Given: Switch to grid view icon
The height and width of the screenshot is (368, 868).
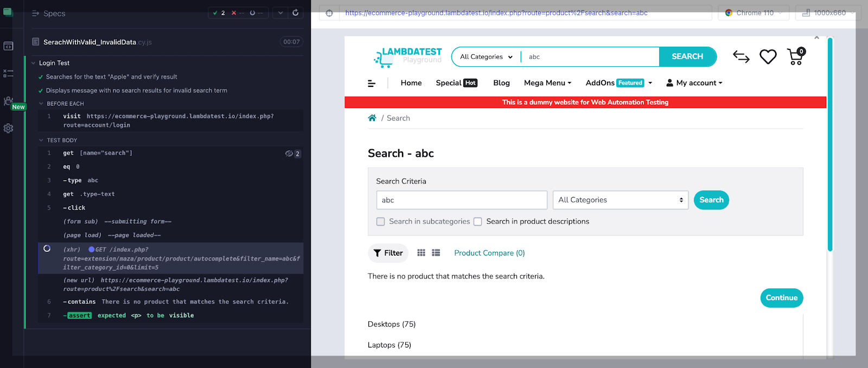Looking at the screenshot, I should 421,253.
